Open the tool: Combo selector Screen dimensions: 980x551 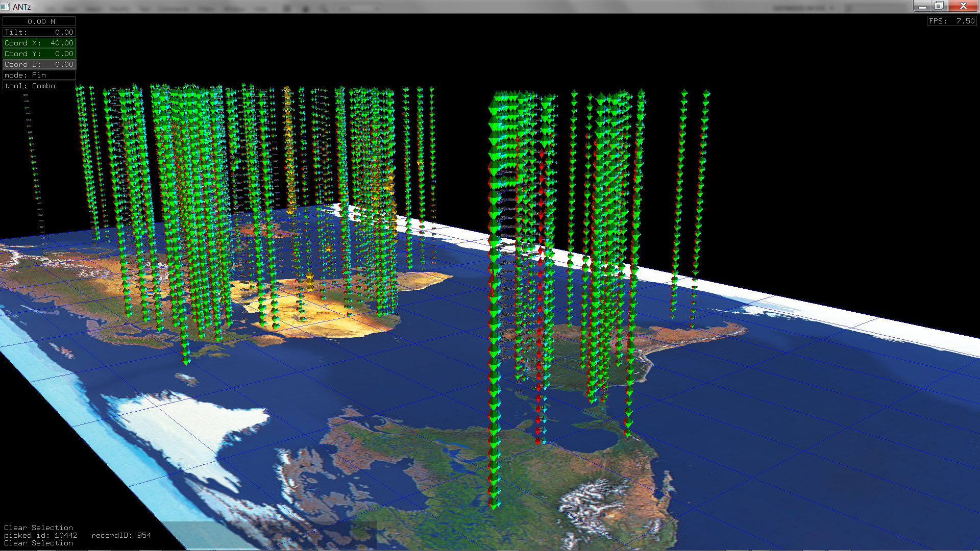(39, 86)
